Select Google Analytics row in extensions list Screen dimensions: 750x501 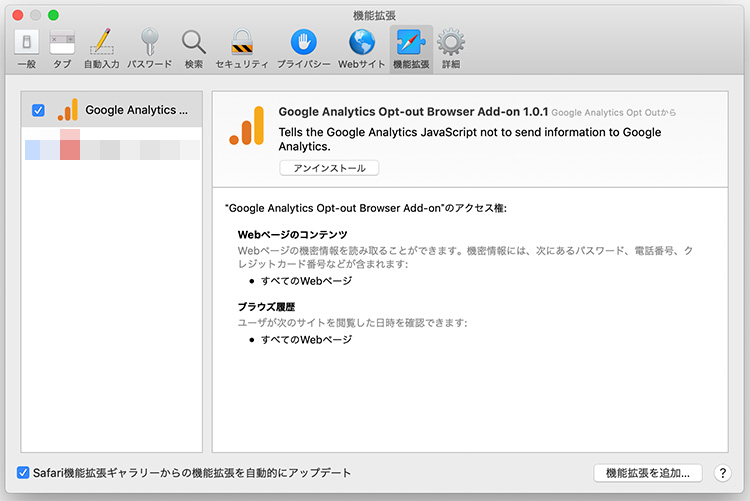(x=112, y=110)
